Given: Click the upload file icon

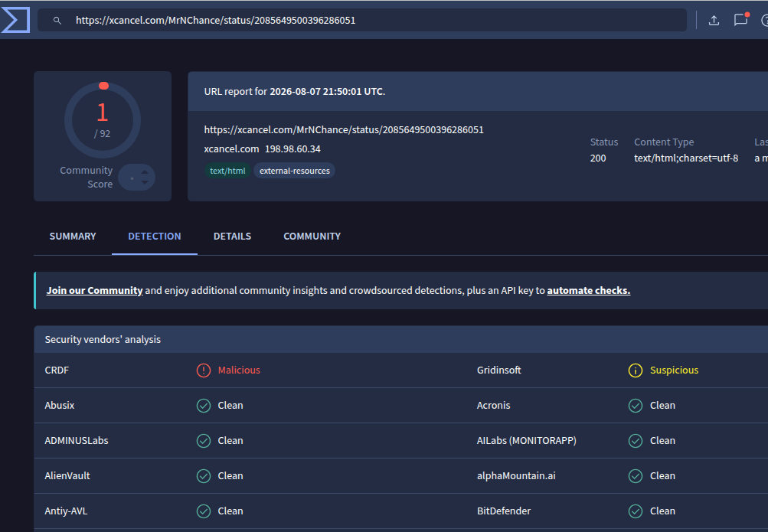Looking at the screenshot, I should [714, 20].
